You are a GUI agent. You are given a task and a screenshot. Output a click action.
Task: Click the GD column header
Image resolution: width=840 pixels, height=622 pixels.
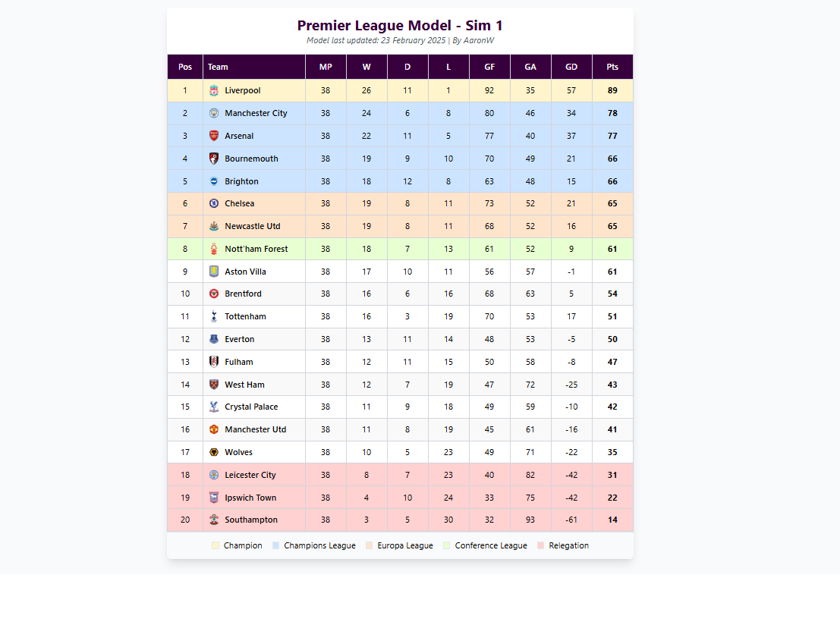pos(571,67)
